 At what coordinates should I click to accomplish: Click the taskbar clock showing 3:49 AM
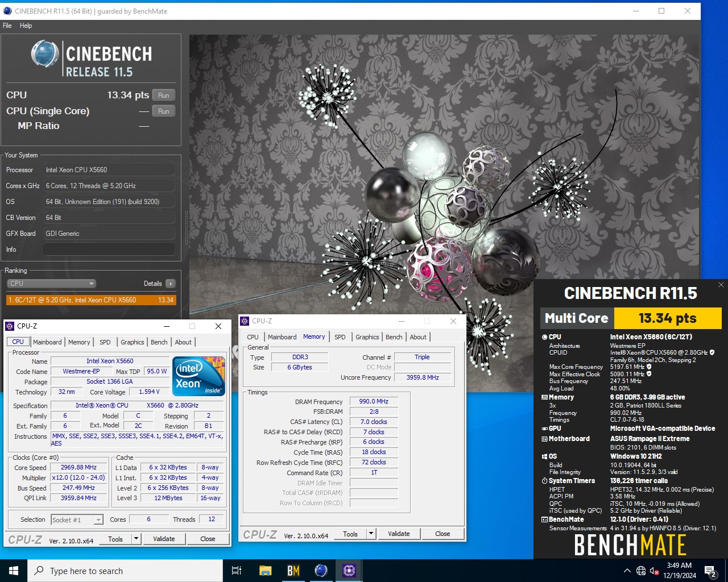(x=679, y=571)
